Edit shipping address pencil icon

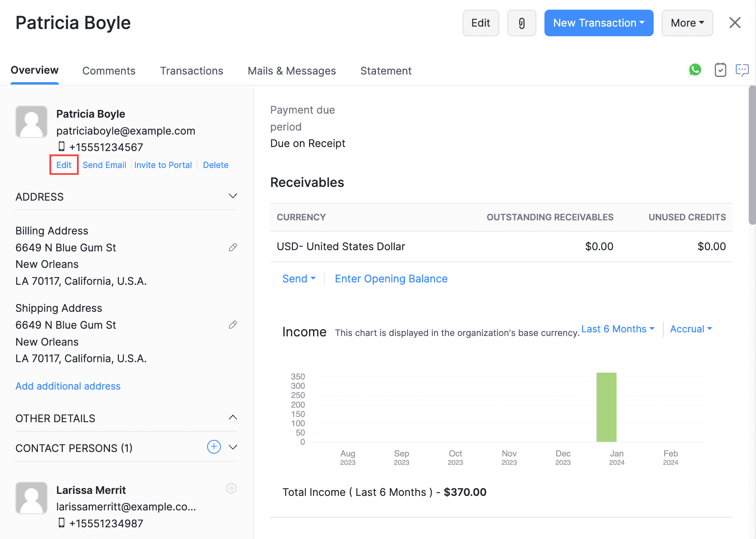pos(233,325)
